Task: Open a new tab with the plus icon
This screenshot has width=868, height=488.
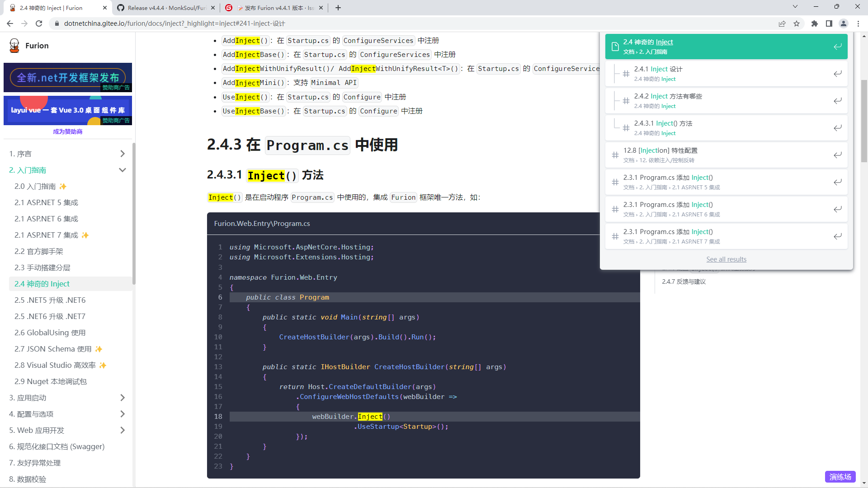Action: tap(338, 8)
